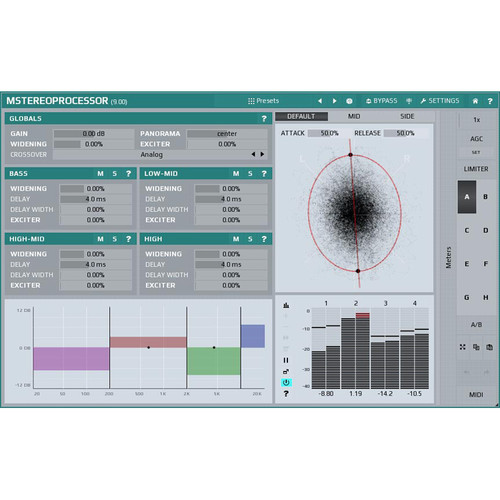
Task: Pause the meters with pause icon
Action: (x=286, y=360)
